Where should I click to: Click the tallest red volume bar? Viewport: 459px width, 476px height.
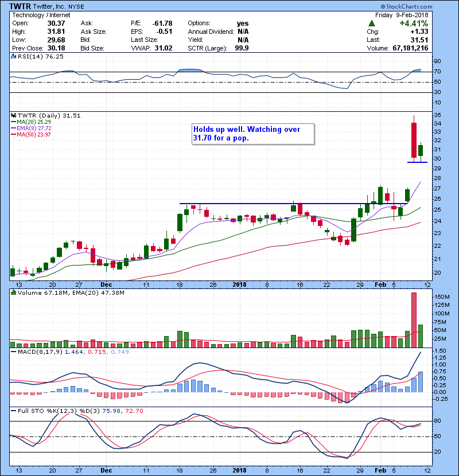coord(414,320)
